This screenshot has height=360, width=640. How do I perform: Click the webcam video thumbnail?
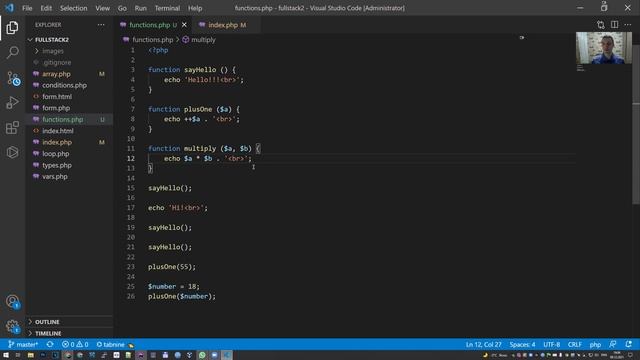pos(604,48)
